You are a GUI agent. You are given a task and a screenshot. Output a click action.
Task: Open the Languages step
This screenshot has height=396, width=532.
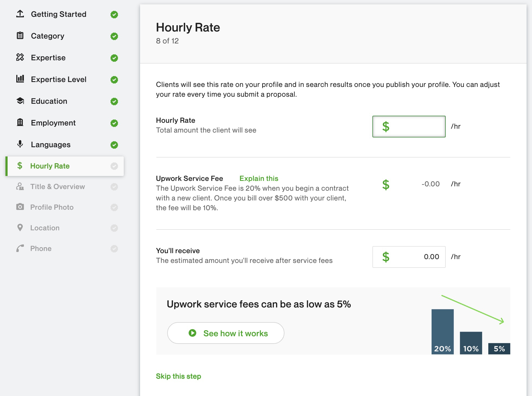pos(51,144)
